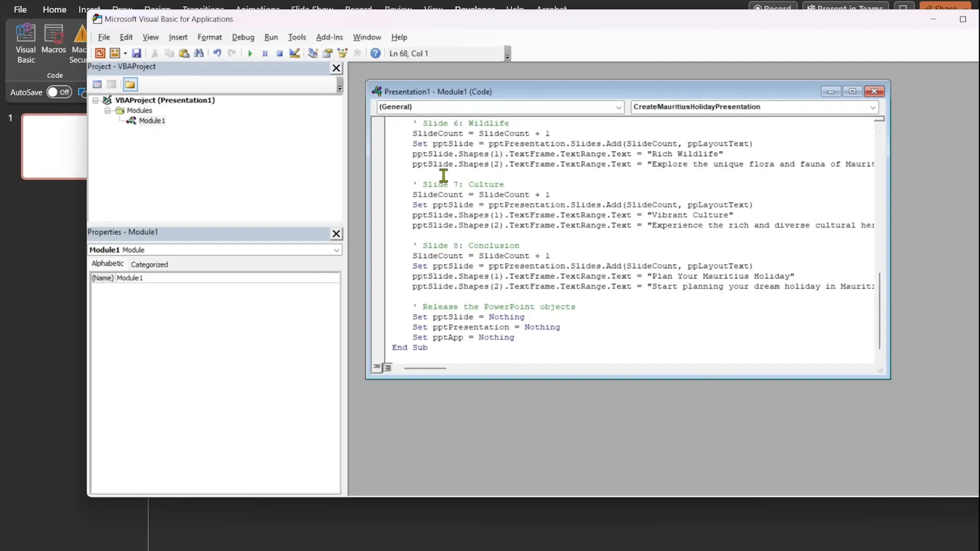
Task: Select slide 1 thumbnail in PowerPoint
Action: pos(55,146)
